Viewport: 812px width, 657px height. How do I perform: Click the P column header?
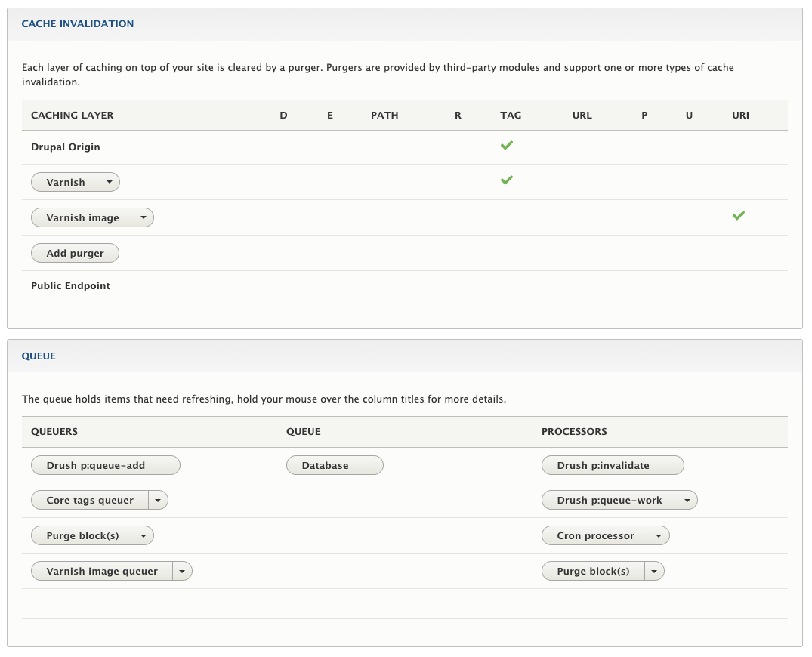point(644,116)
